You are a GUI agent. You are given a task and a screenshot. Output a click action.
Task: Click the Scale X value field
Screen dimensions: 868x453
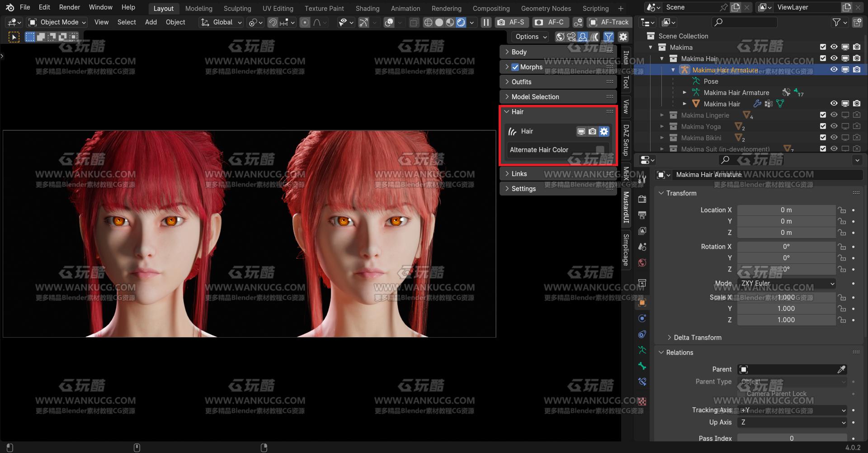[786, 297]
